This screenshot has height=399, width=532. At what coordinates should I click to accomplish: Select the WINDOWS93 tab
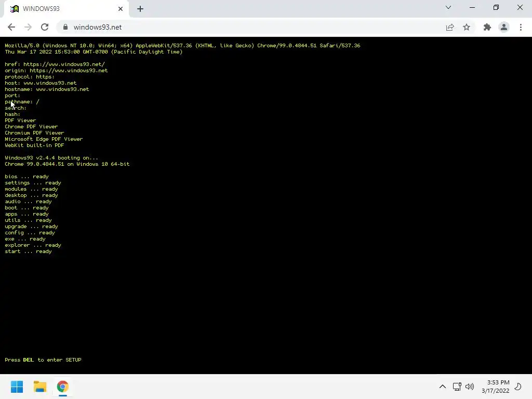point(66,9)
